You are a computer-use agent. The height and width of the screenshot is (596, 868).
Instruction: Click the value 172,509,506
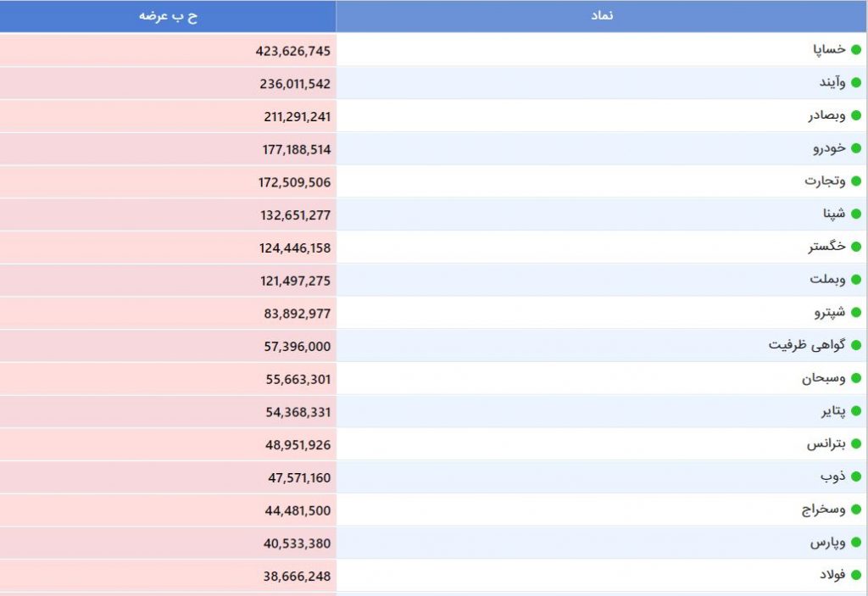tap(294, 182)
